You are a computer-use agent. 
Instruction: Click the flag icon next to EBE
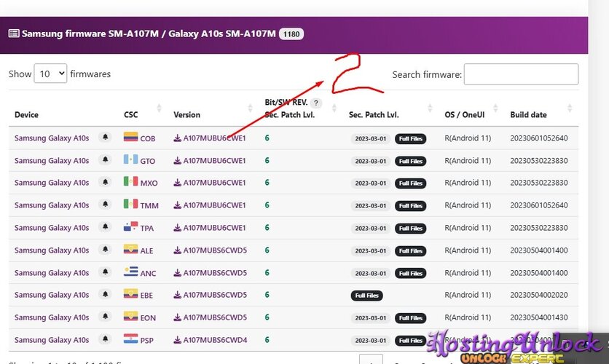click(131, 294)
